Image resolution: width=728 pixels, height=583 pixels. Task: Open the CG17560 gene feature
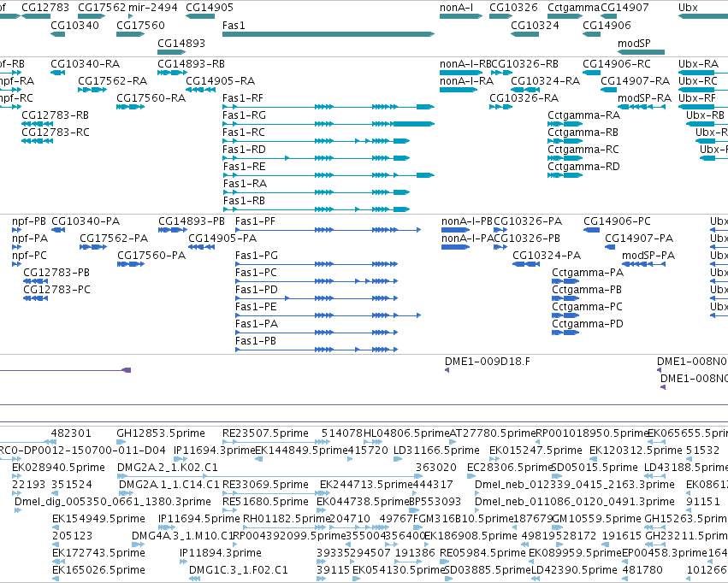(131, 34)
